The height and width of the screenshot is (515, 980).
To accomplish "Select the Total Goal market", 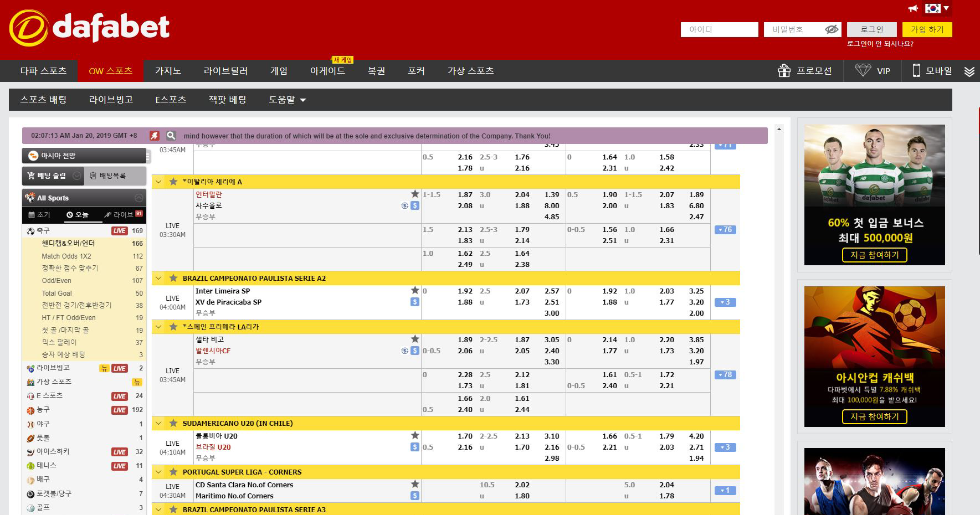I will (x=57, y=293).
